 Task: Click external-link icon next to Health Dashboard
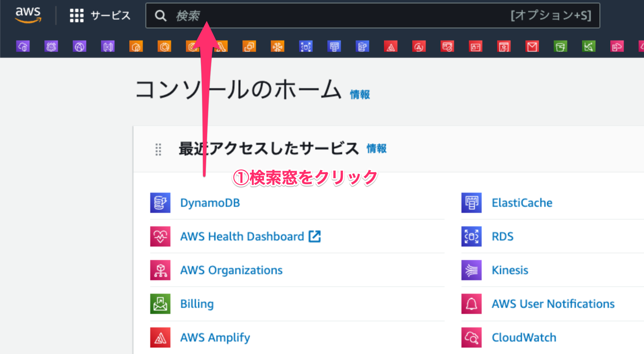315,236
